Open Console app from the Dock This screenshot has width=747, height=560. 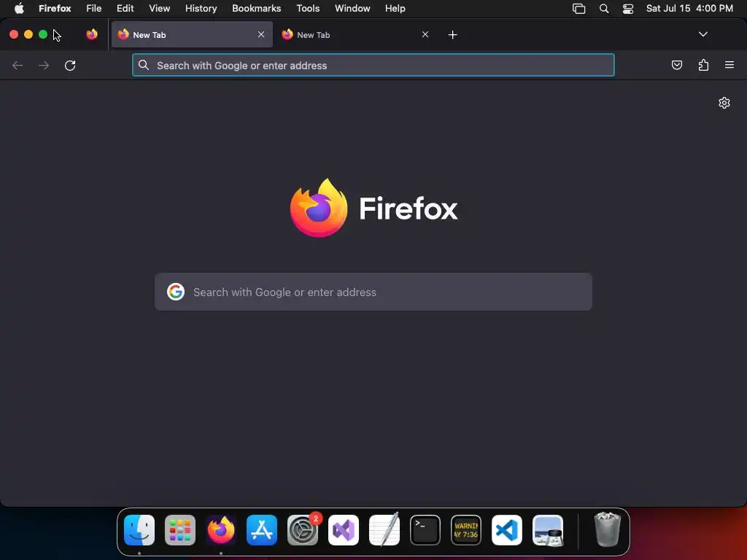(466, 530)
